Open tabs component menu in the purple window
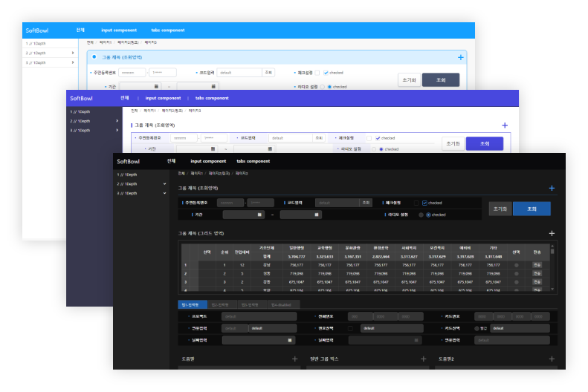The height and width of the screenshot is (392, 588). tap(212, 98)
